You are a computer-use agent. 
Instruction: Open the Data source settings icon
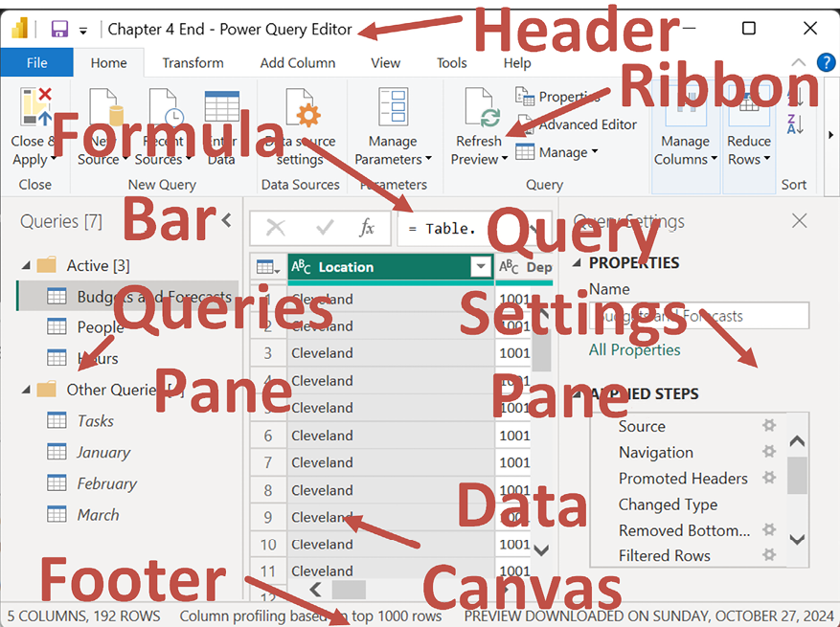click(x=304, y=109)
